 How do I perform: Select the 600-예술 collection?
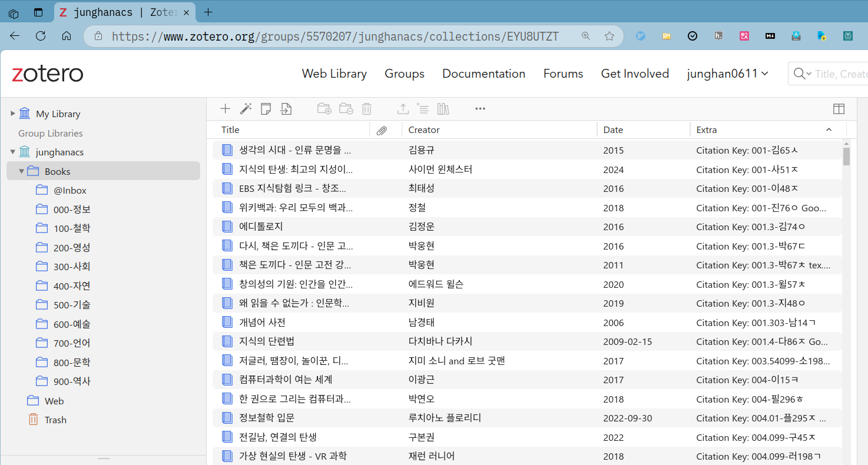click(x=72, y=324)
